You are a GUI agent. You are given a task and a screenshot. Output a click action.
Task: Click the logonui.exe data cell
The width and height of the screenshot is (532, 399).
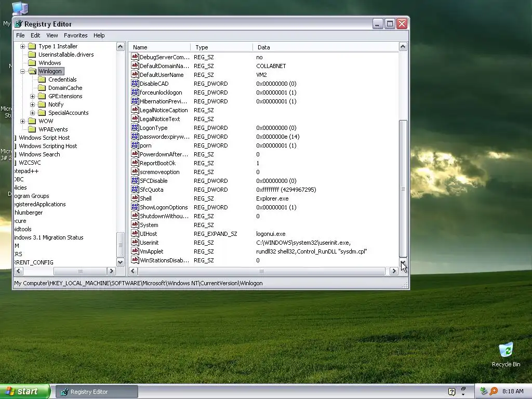pyautogui.click(x=271, y=234)
